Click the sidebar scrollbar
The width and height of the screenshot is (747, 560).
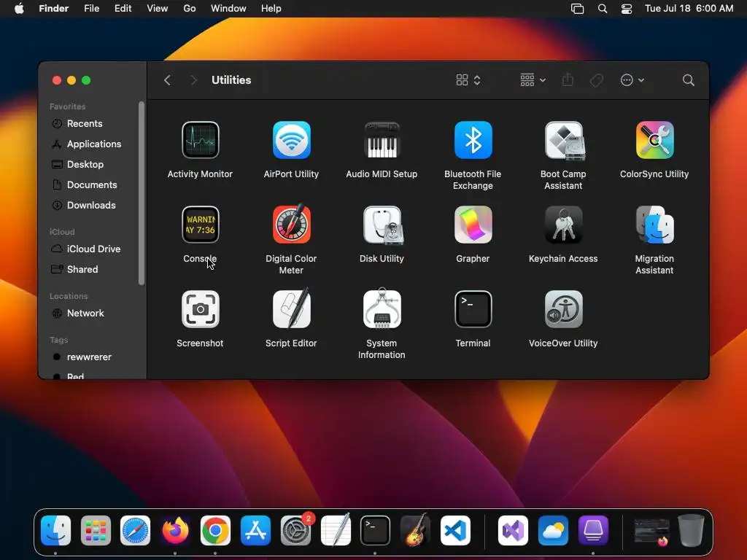point(141,192)
